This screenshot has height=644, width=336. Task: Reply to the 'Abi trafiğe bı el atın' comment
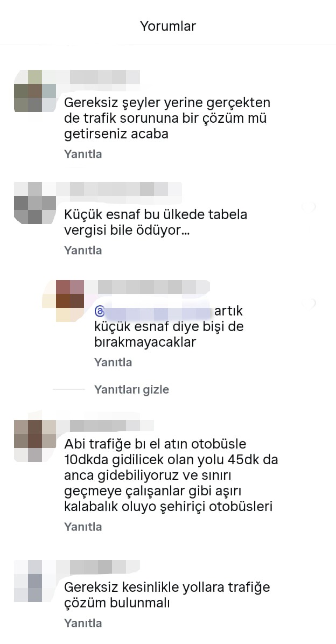pyautogui.click(x=83, y=527)
